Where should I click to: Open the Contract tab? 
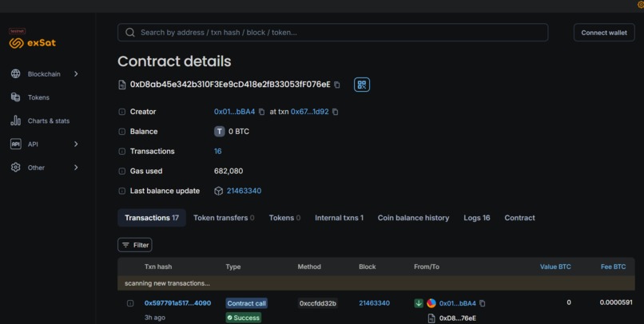tap(519, 218)
